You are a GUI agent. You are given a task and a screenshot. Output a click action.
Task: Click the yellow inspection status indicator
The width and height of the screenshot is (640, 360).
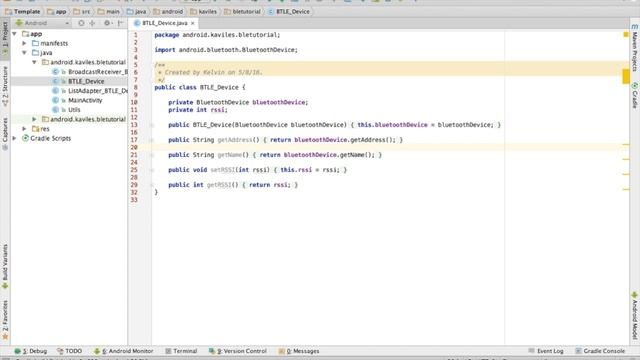click(x=626, y=35)
